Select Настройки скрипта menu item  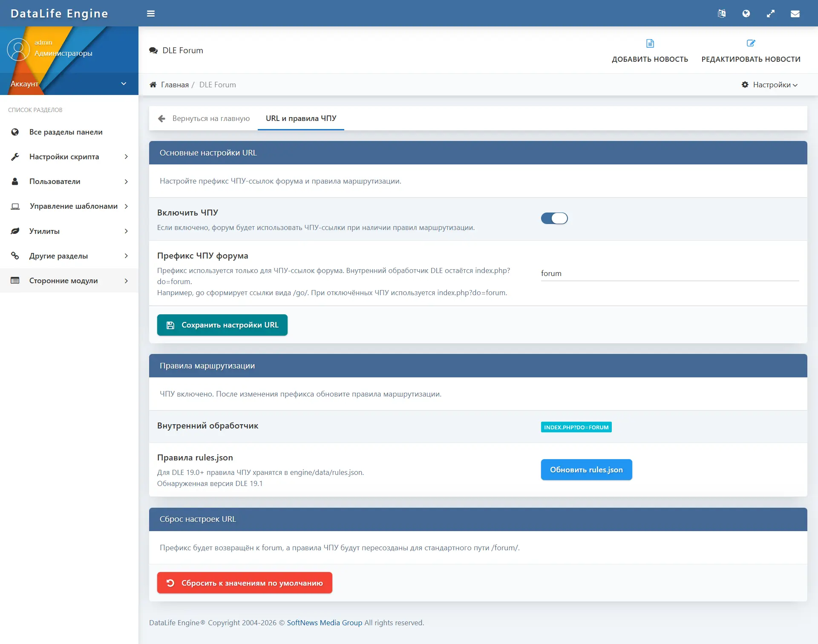69,157
